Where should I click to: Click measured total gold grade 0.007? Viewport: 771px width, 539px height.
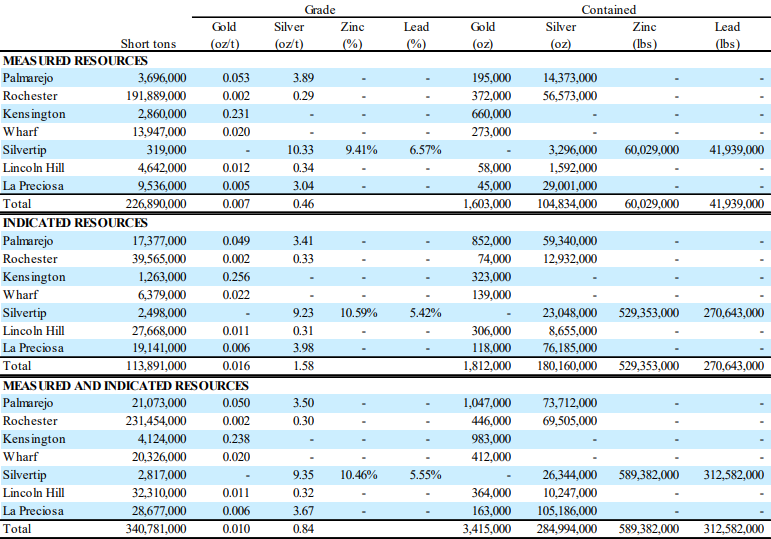click(236, 204)
